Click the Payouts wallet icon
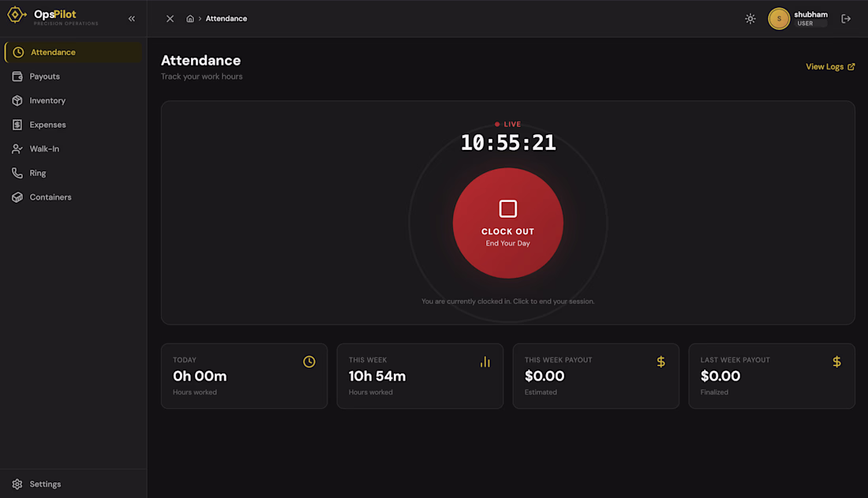Image resolution: width=868 pixels, height=498 pixels. coord(17,77)
